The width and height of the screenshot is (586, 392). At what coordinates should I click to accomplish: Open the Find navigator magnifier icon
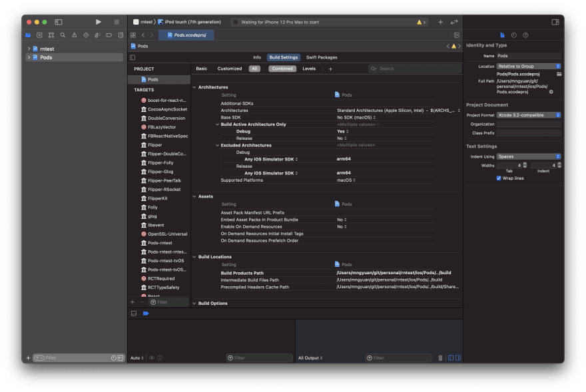63,35
